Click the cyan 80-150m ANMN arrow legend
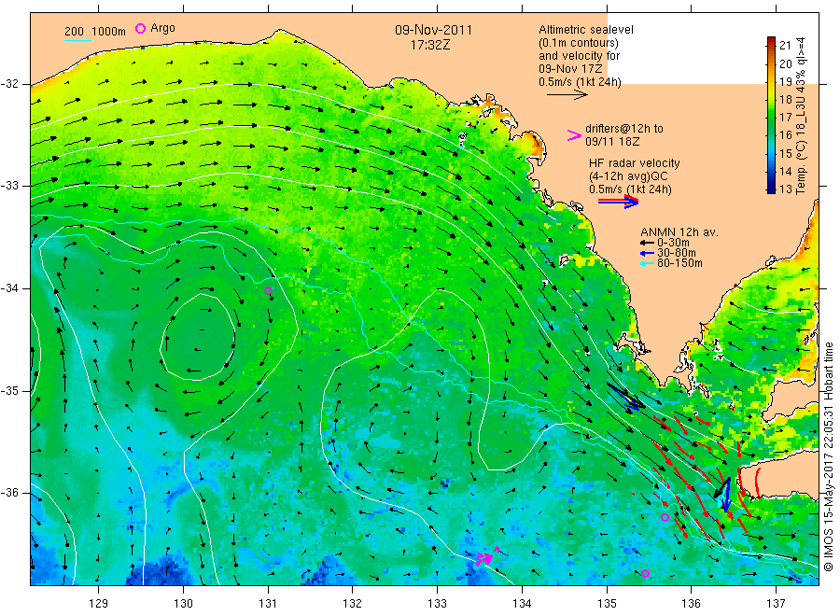 (647, 263)
